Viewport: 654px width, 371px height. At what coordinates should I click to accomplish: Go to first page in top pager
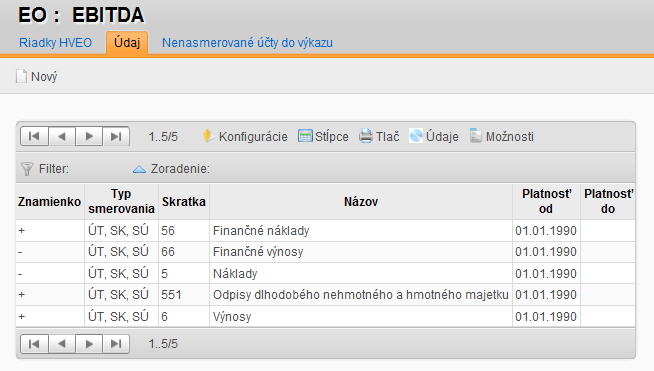point(34,136)
